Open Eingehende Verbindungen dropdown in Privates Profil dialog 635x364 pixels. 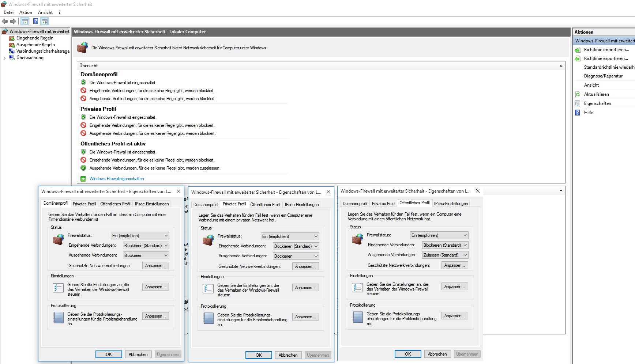pyautogui.click(x=296, y=246)
